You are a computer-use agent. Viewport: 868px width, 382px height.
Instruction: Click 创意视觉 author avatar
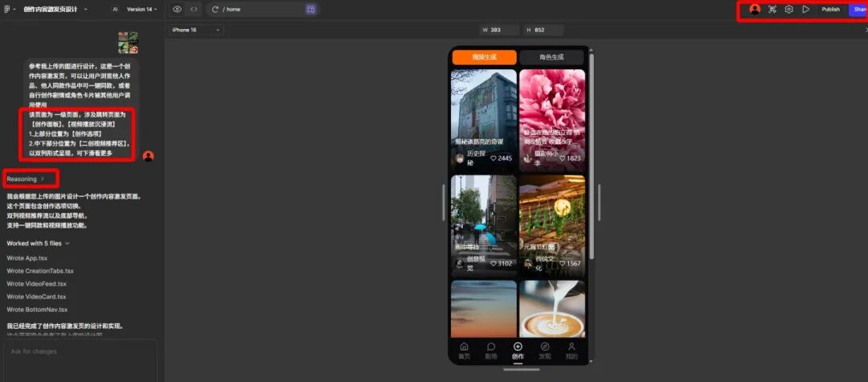click(x=460, y=264)
